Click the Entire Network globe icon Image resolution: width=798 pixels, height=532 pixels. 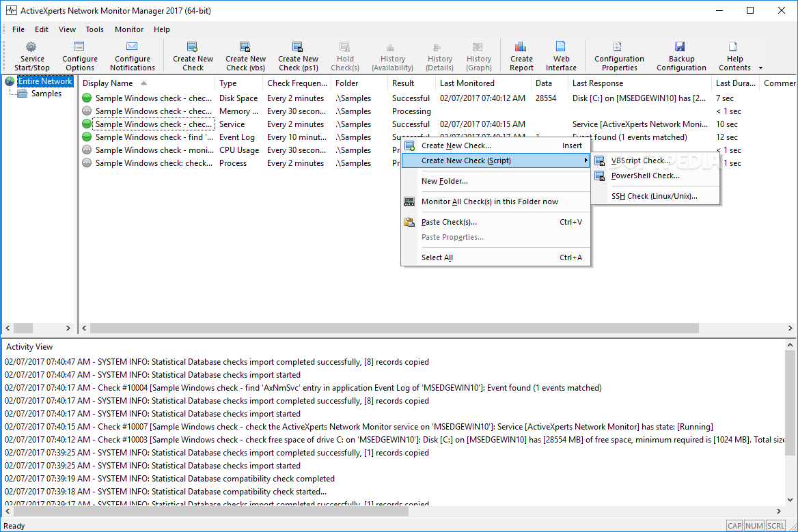[x=10, y=81]
